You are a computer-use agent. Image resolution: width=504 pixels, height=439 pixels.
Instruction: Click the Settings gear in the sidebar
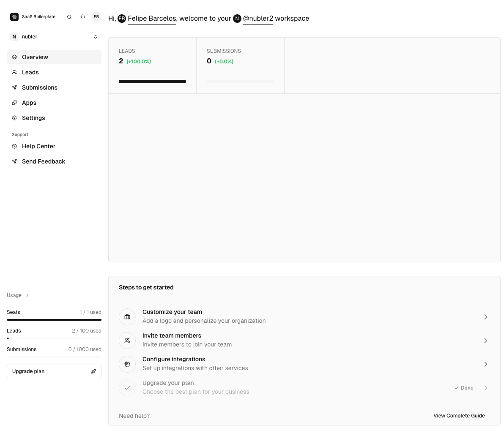click(x=14, y=118)
